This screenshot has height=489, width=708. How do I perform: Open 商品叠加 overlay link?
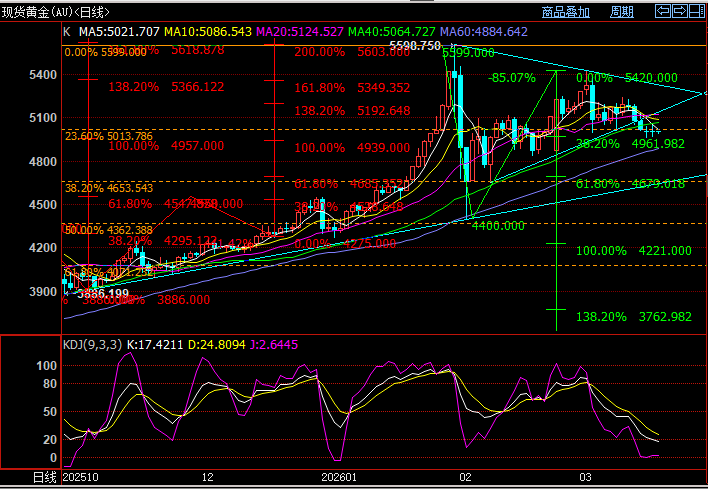coord(566,13)
